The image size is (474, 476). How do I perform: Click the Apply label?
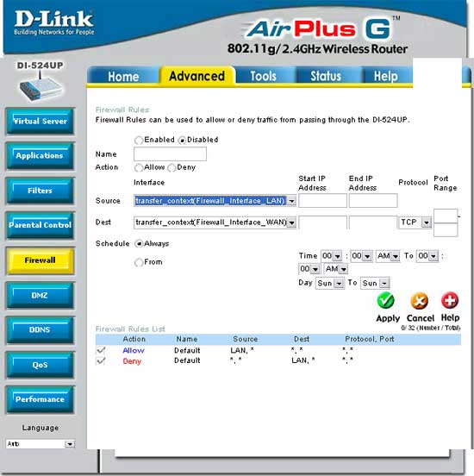(x=388, y=318)
